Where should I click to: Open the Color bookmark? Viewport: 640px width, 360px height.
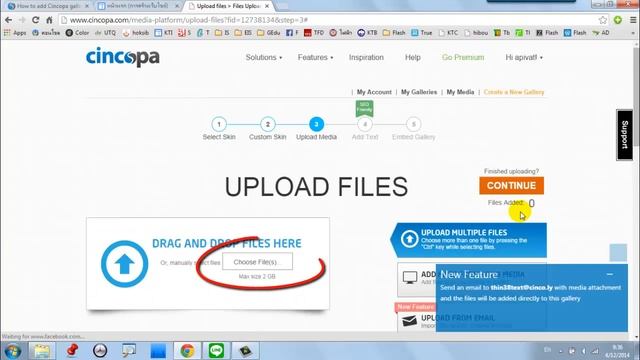coord(77,33)
